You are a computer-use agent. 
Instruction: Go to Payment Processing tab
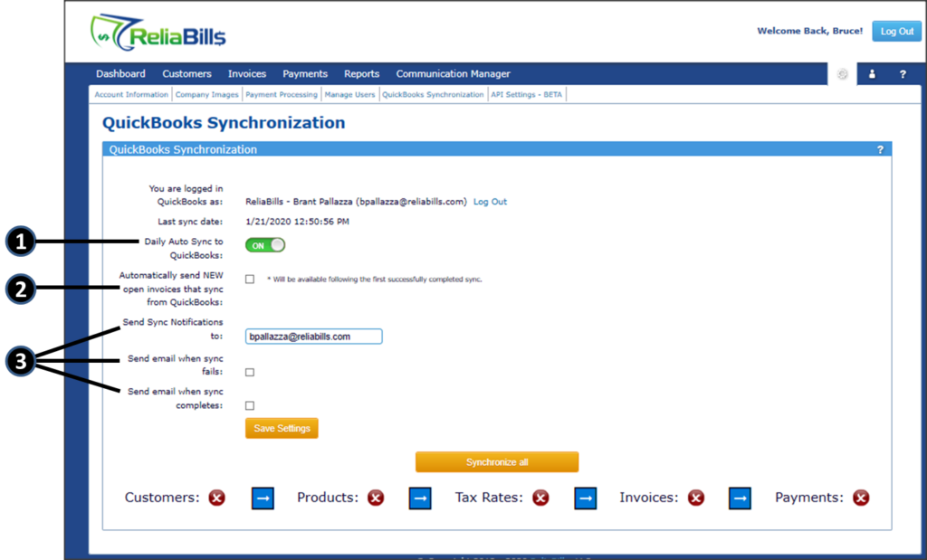click(x=282, y=94)
